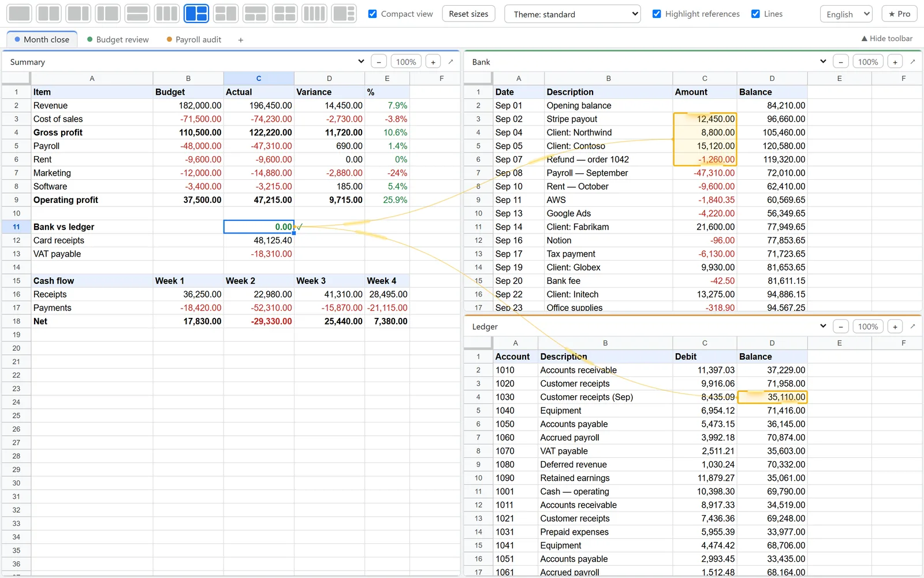Click the highlighted Ledger balance 35,110.00
The image size is (924, 578).
point(772,397)
